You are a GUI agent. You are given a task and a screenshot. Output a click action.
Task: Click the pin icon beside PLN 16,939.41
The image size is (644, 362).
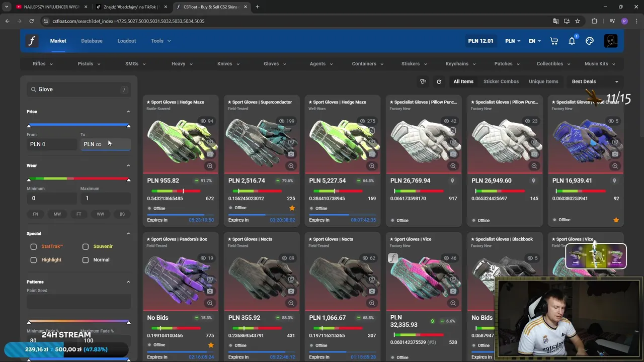tap(614, 180)
